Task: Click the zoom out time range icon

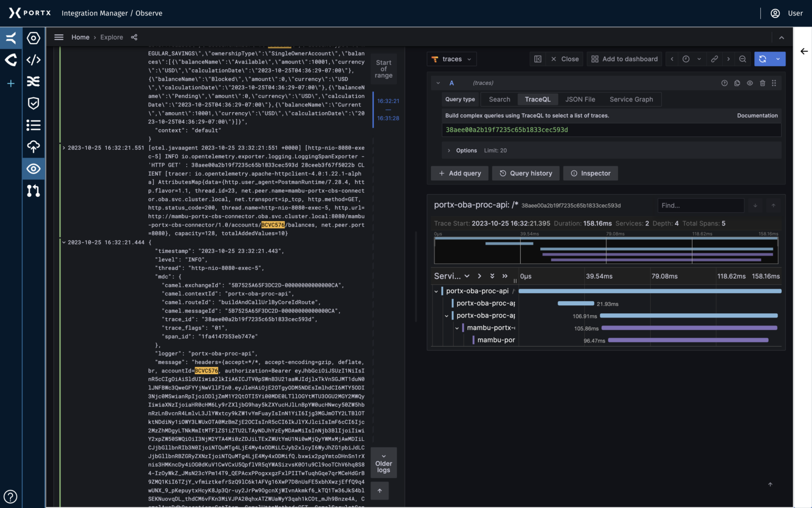Action: [x=742, y=59]
